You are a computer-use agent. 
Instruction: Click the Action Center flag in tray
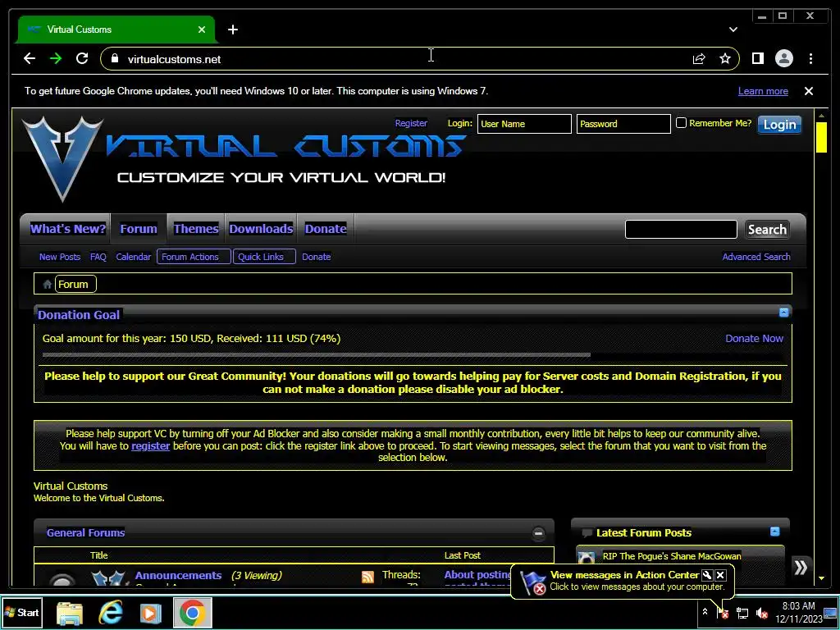click(x=723, y=613)
